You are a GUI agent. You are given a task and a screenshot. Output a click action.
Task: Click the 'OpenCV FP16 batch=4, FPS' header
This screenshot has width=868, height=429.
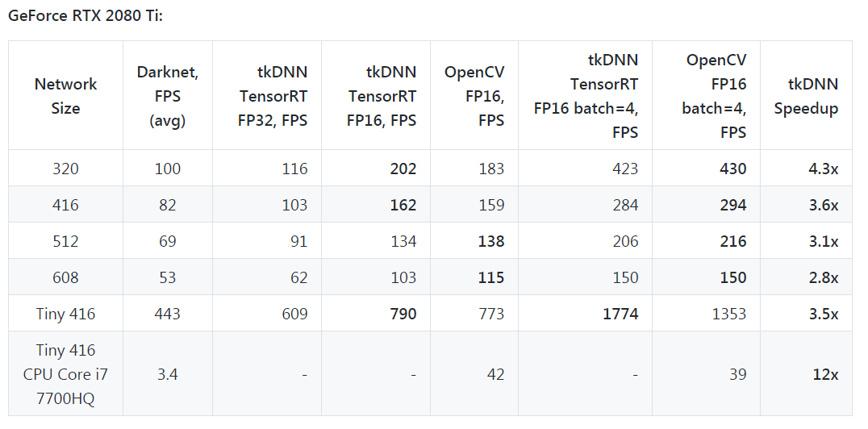tap(716, 96)
